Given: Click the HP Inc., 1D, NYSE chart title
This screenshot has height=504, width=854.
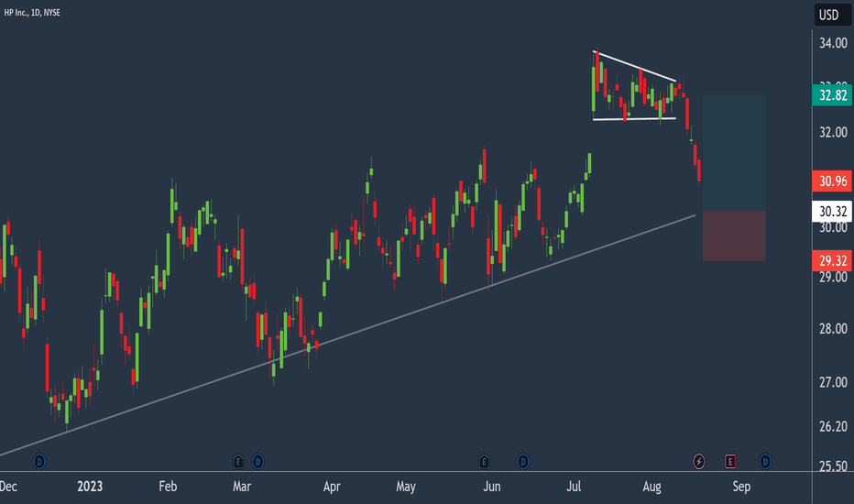Looking at the screenshot, I should [32, 13].
